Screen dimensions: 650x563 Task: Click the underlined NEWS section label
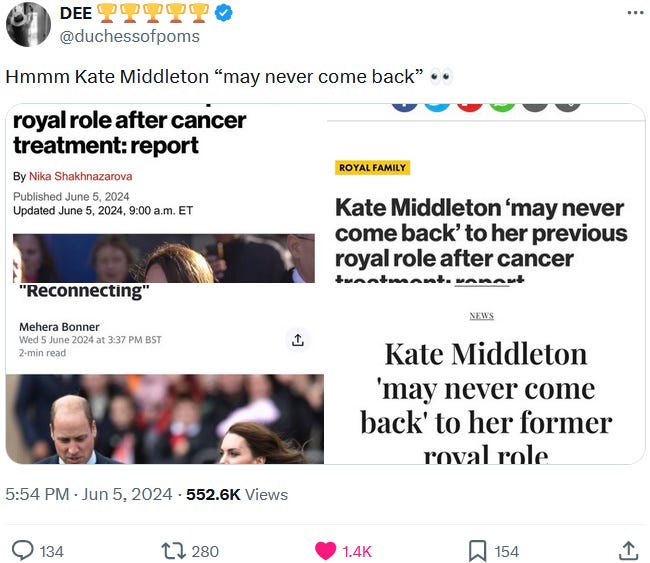481,316
